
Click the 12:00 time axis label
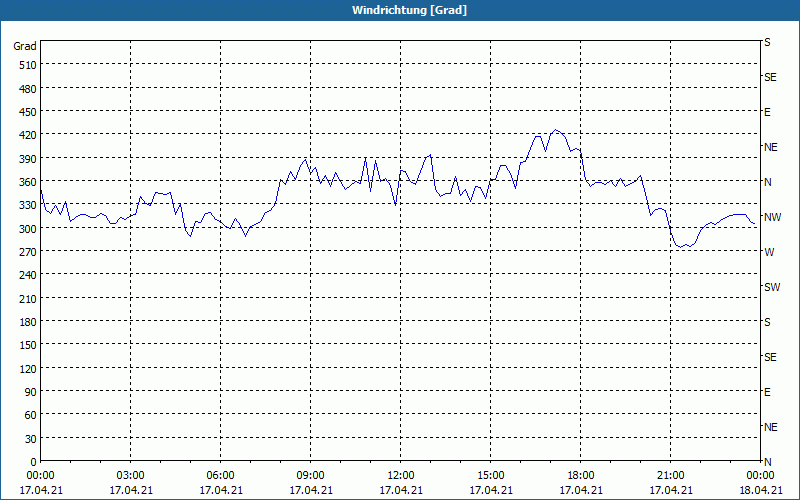[401, 476]
